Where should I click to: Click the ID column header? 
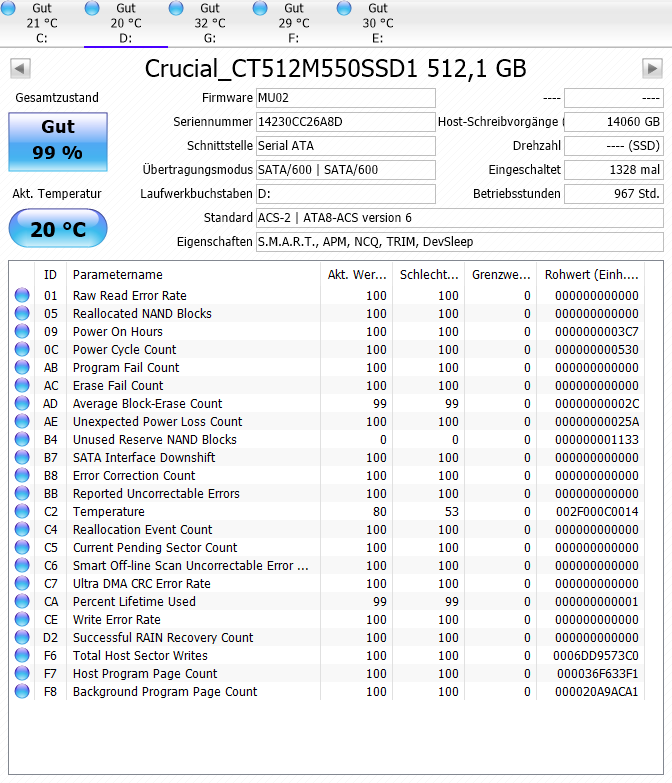[x=50, y=275]
